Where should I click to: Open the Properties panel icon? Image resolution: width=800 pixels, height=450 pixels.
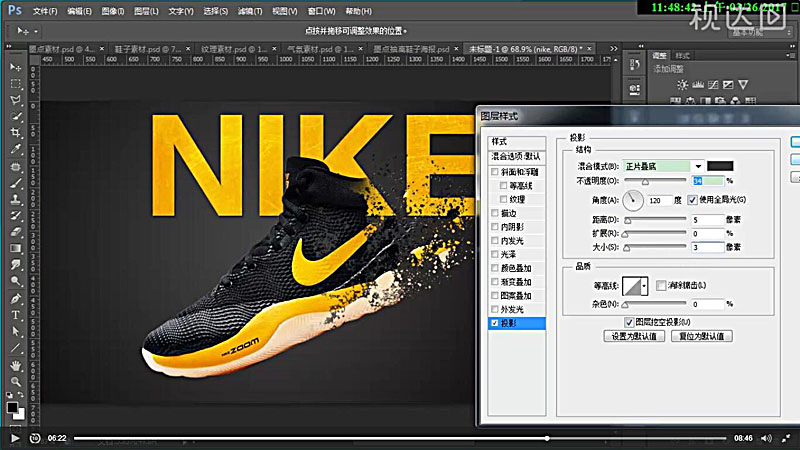click(635, 90)
